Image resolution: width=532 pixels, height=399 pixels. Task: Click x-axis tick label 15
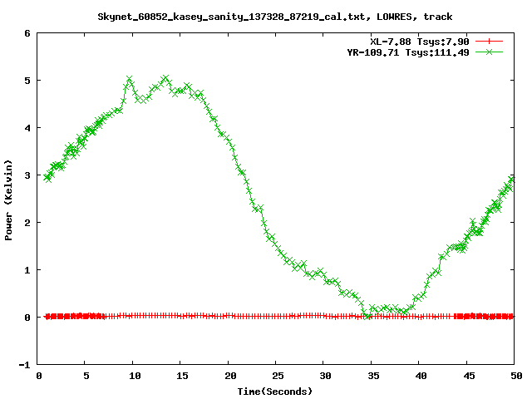[182, 376]
